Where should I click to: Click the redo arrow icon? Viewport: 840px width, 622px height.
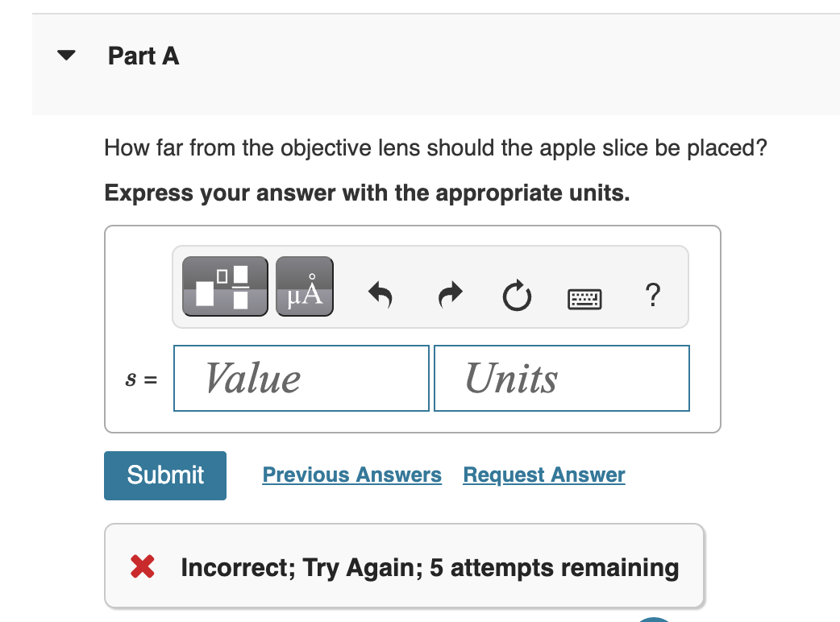449,295
